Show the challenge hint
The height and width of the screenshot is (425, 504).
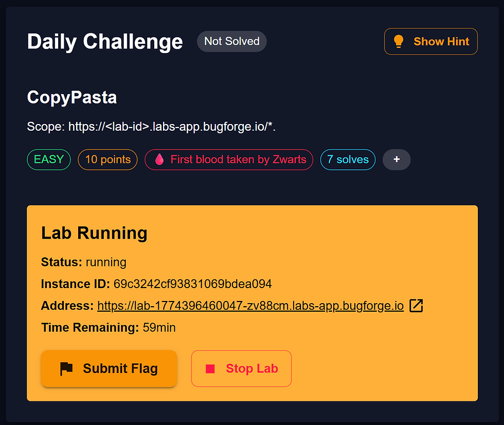click(x=430, y=41)
